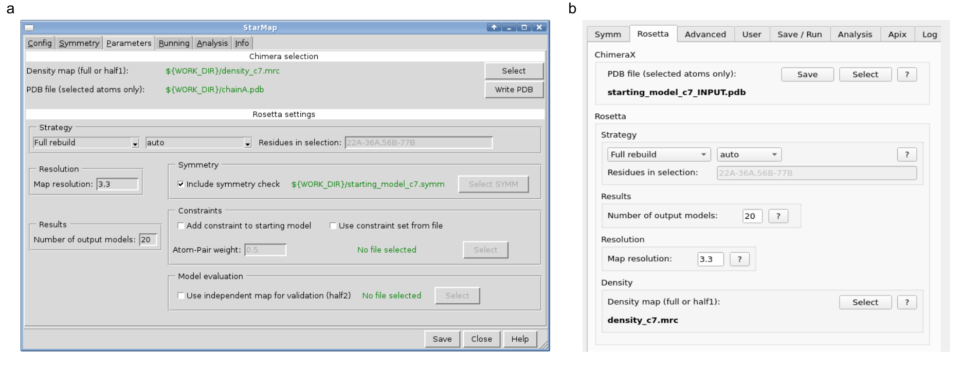Click the StarMap window shade-up arrow button
The image size is (980, 382).
(x=494, y=28)
